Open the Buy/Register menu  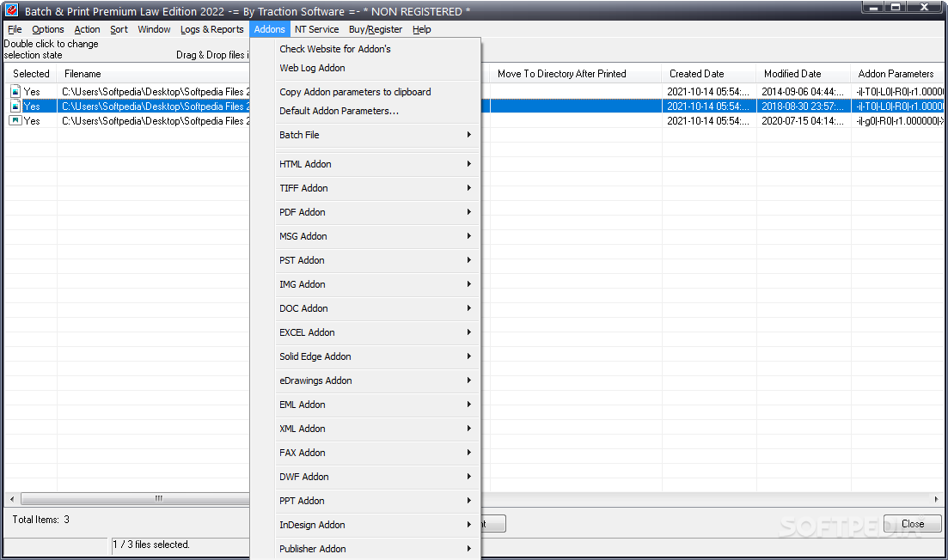pos(376,29)
